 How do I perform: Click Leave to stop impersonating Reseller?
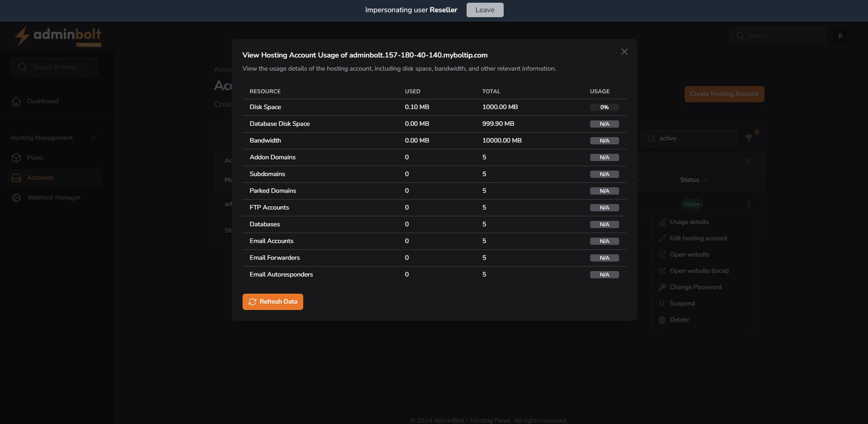pyautogui.click(x=484, y=10)
